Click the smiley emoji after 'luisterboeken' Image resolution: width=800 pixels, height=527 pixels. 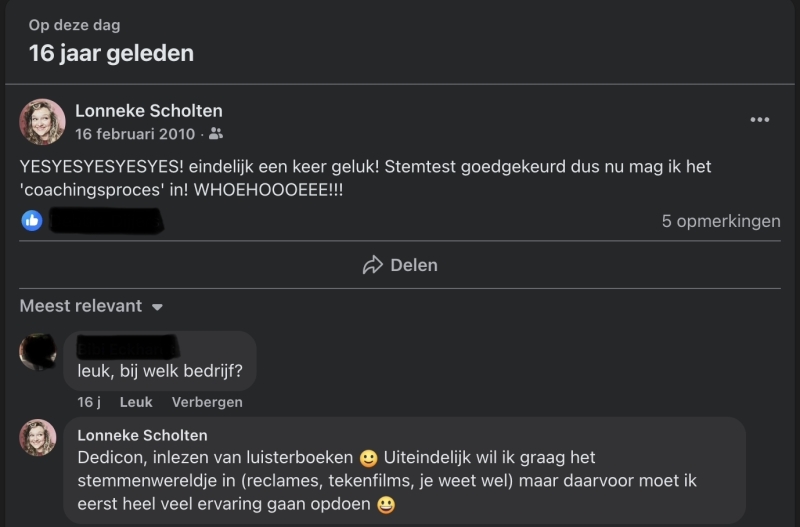369,458
